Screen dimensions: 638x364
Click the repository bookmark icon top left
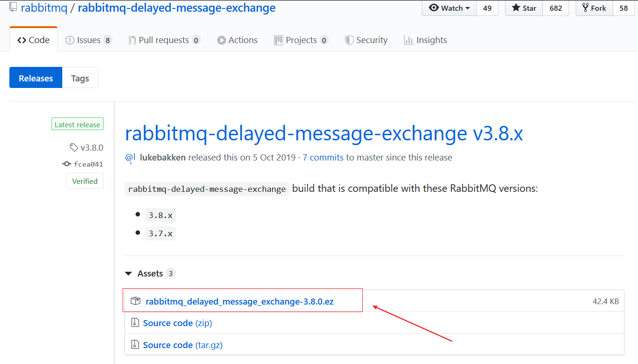click(13, 7)
